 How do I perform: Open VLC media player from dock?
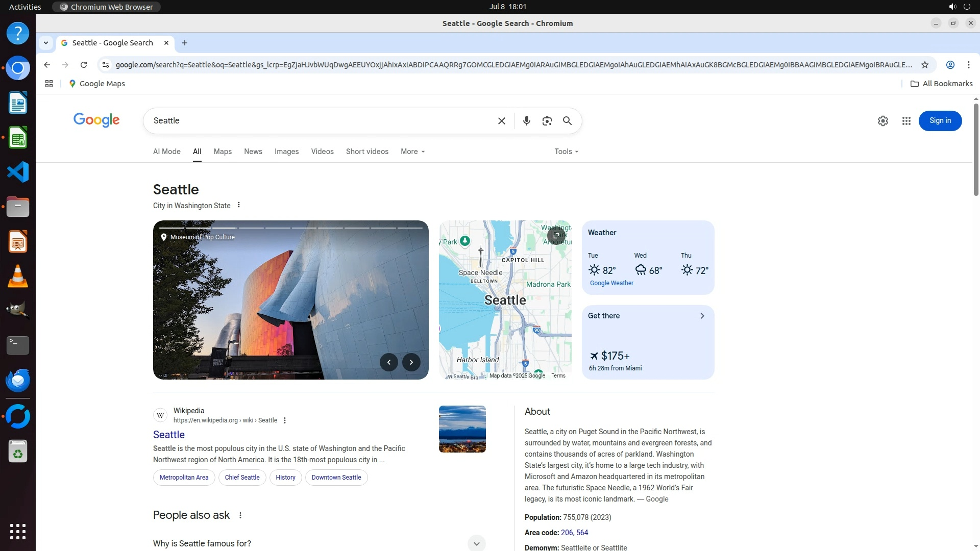click(18, 277)
